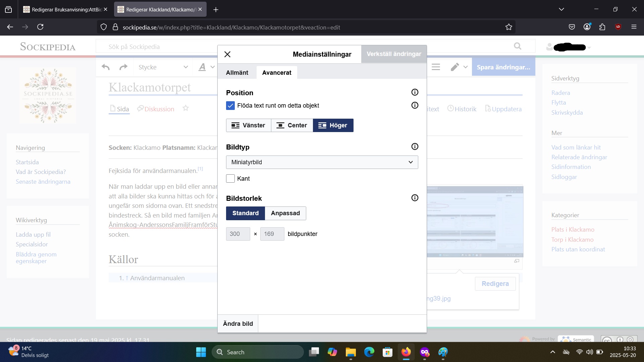The width and height of the screenshot is (644, 362).
Task: Open the Miniatyrbild image type dropdown
Action: [322, 162]
